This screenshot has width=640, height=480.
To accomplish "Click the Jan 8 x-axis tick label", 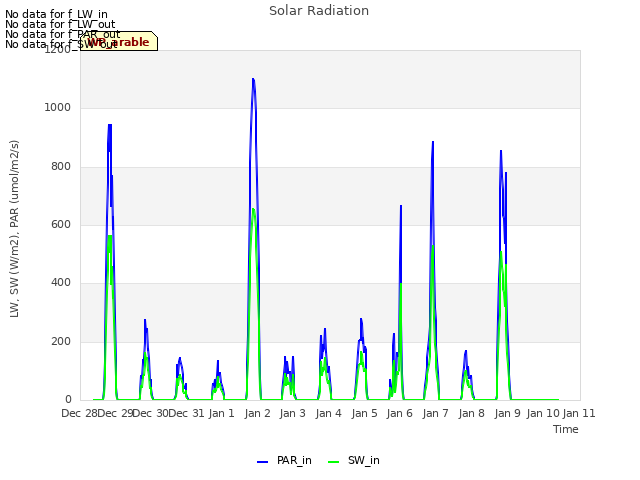I will point(471,413).
